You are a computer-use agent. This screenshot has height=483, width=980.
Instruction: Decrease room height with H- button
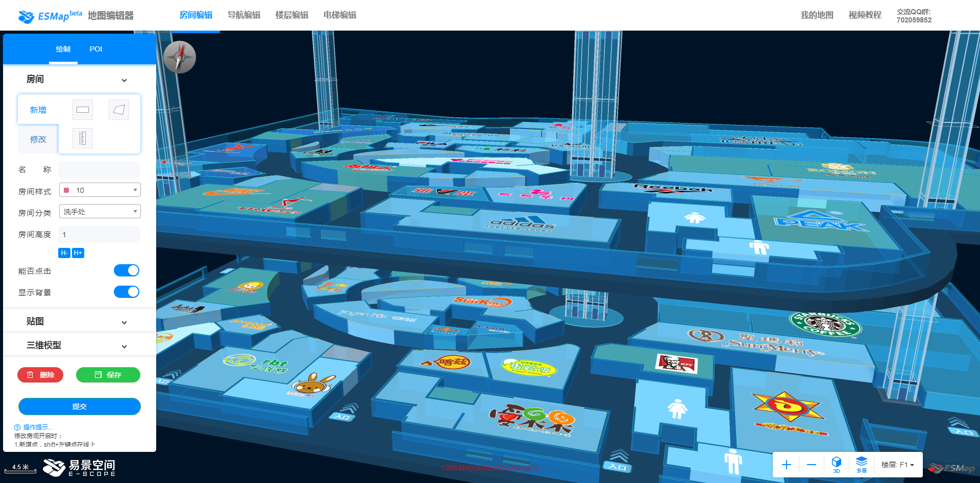click(64, 253)
